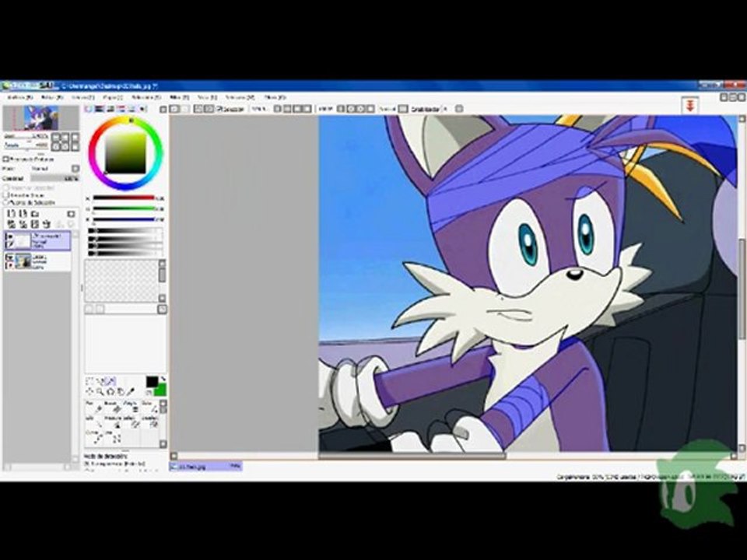Create a new linework layer
Image resolution: width=747 pixels, height=560 pixels.
(23, 214)
